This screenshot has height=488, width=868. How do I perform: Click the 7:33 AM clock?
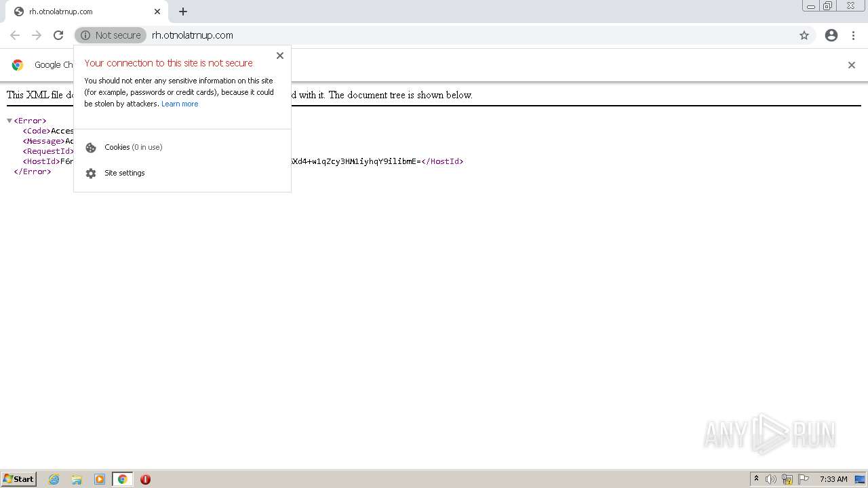coord(833,479)
